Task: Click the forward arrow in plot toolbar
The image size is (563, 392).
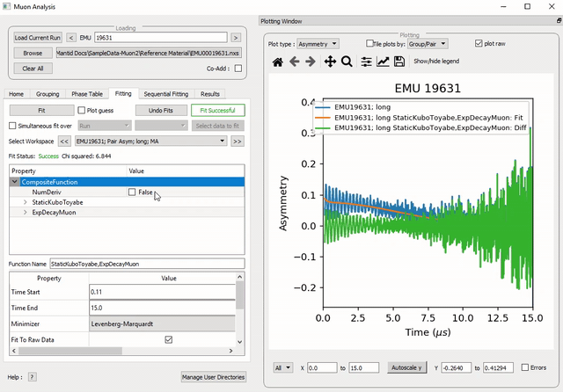Action: click(x=311, y=62)
